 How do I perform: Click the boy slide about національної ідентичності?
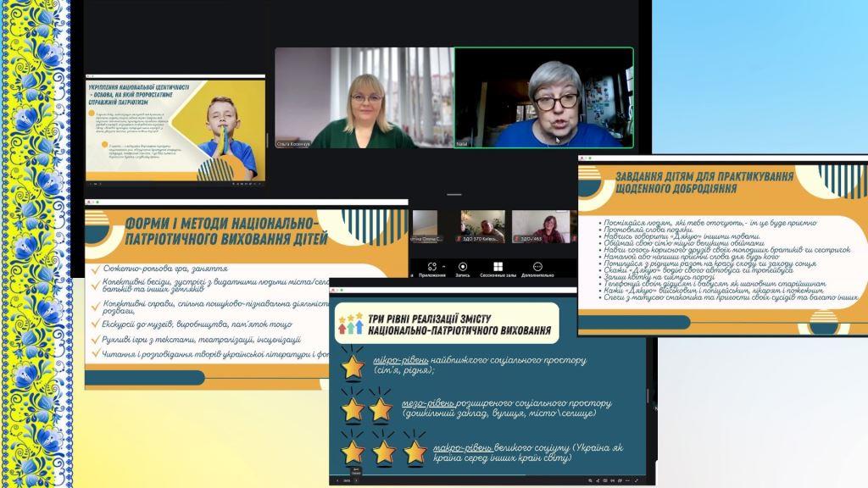(175, 129)
